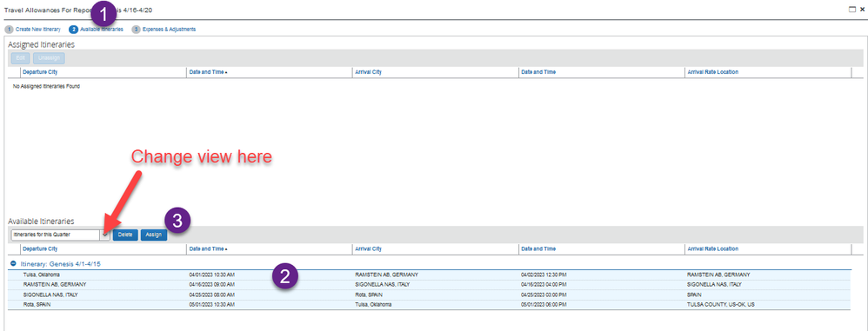Click the Assign button
Viewport: 868px width, 331px height.
[153, 235]
